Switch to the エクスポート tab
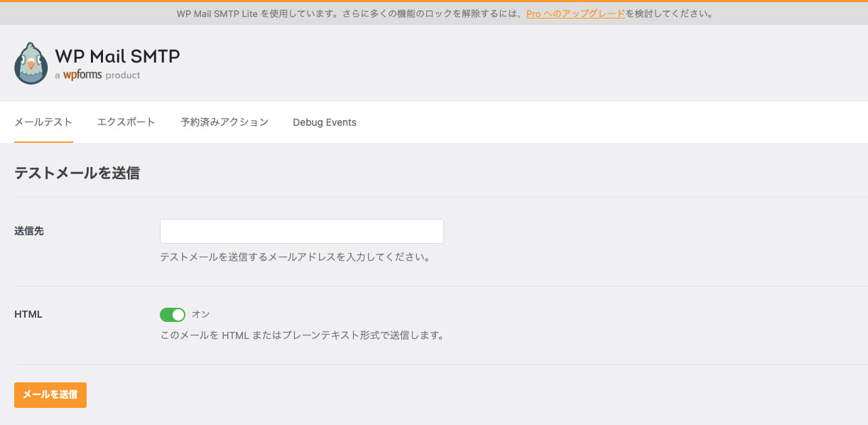The width and height of the screenshot is (868, 425). pos(126,122)
